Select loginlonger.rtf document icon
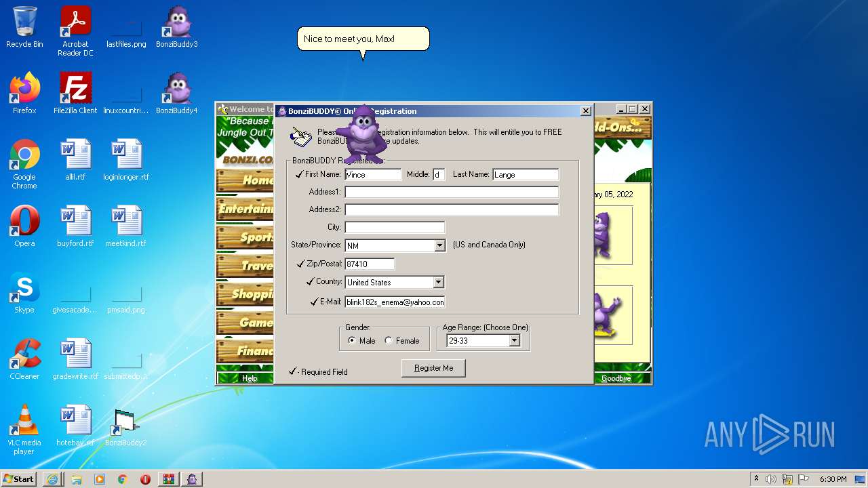The height and width of the screenshot is (488, 868). pos(126,160)
